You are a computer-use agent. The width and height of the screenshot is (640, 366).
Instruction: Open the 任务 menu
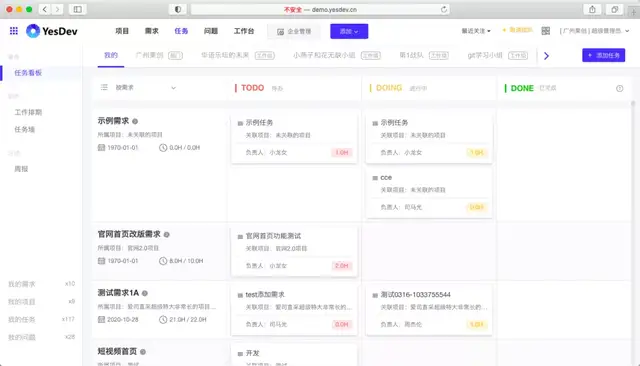[x=181, y=31]
